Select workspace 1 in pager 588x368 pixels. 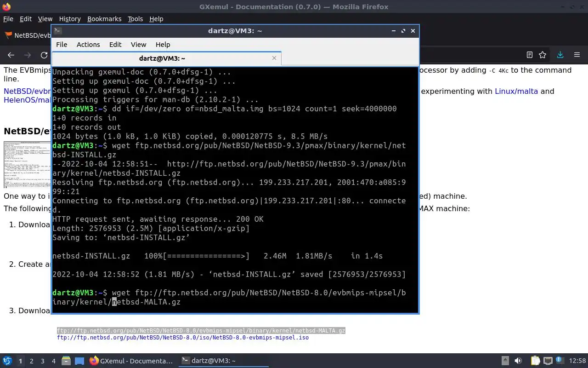[20, 361]
